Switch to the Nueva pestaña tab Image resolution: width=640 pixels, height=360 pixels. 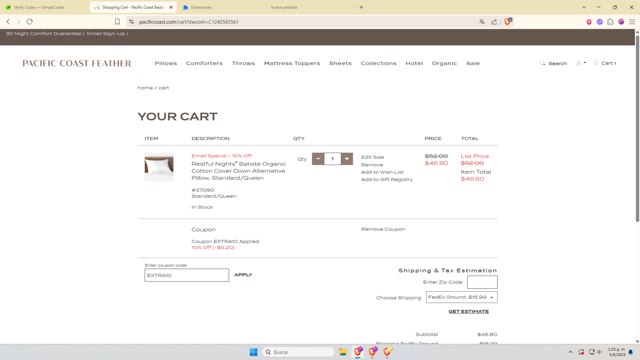284,7
